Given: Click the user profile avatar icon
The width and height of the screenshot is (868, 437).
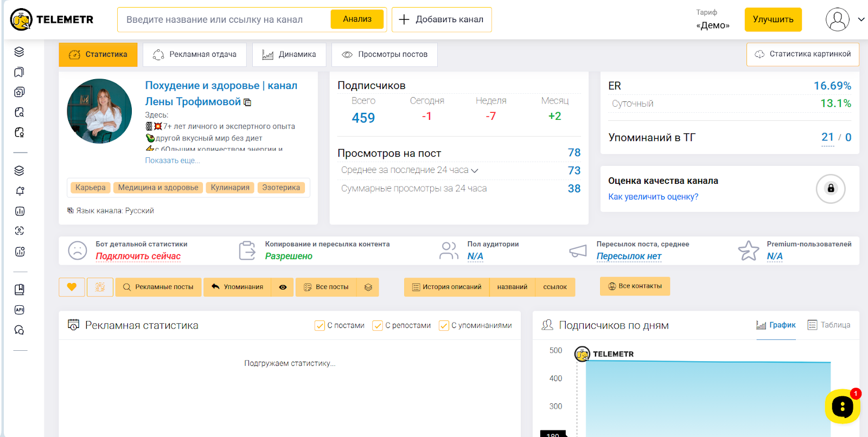Looking at the screenshot, I should coord(837,20).
